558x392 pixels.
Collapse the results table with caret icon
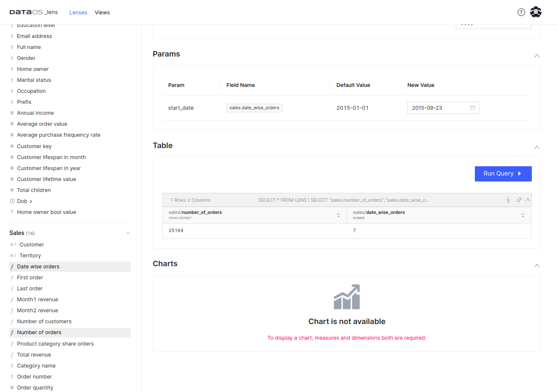click(528, 200)
